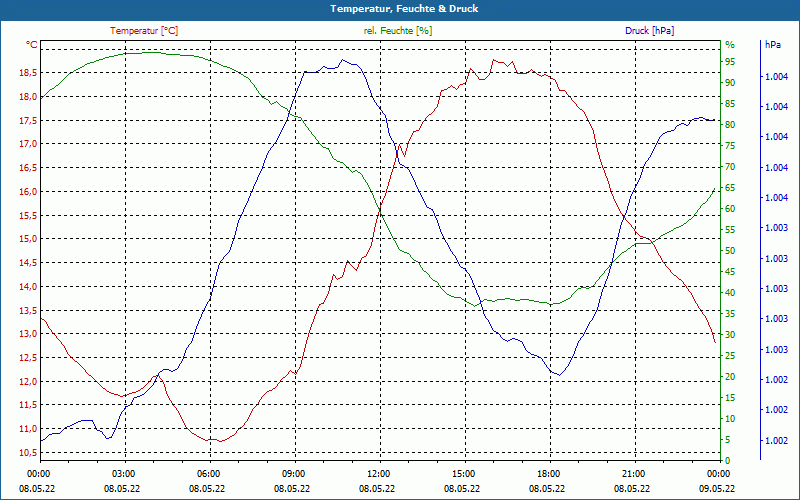
Task: Click the '12,5' temperature axis tick
Action: point(28,358)
